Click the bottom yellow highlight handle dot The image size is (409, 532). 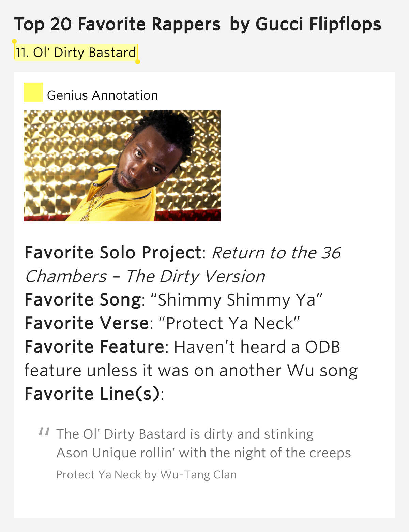(138, 62)
